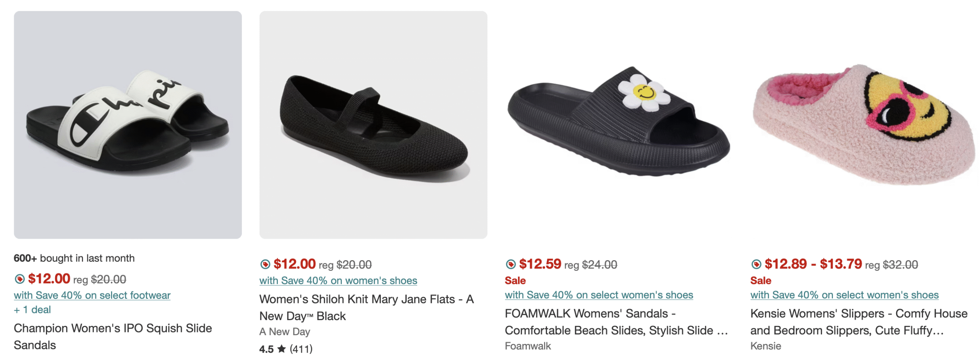This screenshot has height=355, width=980.
Task: Click Kensie's 'Save 40% on select women's shoes'
Action: 844,295
